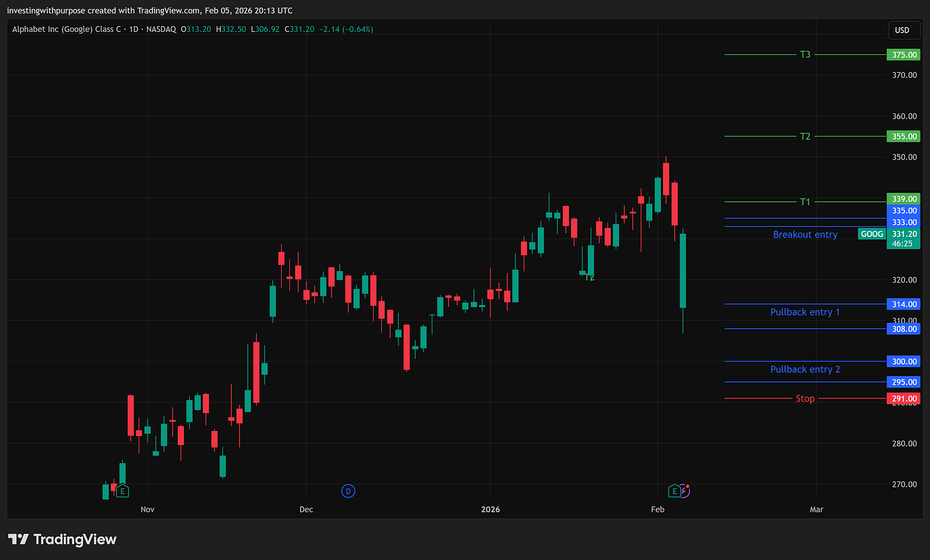Click the 270.00 price axis label
Image resolution: width=930 pixels, height=560 pixels.
click(x=904, y=484)
